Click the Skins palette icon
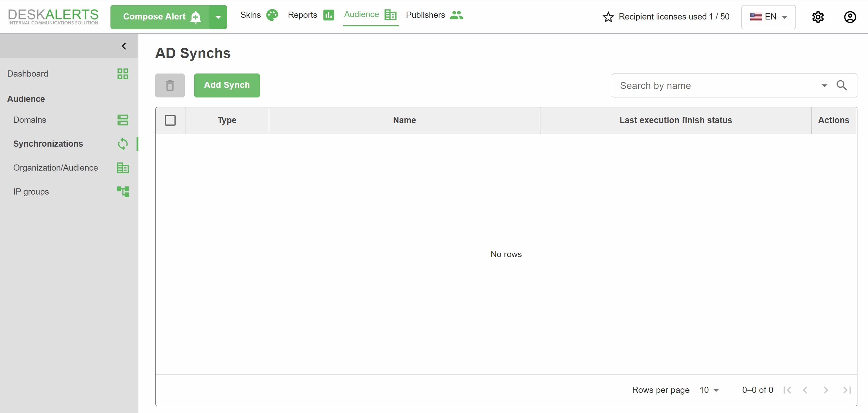Screen dimensions: 868x413 pyautogui.click(x=272, y=15)
